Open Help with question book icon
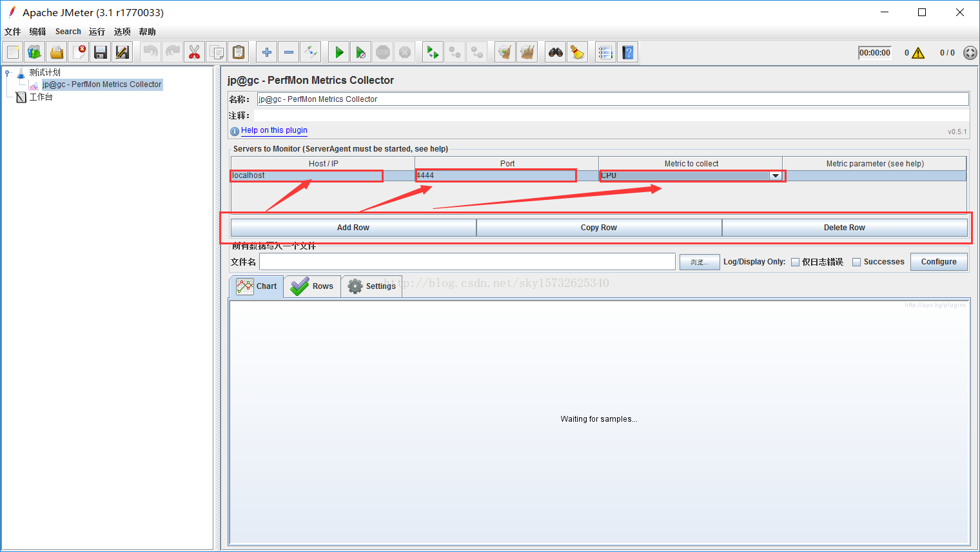The image size is (980, 552). [x=628, y=52]
